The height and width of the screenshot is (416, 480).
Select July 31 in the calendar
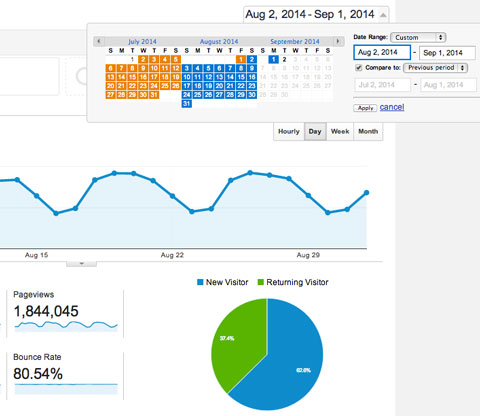(x=154, y=95)
